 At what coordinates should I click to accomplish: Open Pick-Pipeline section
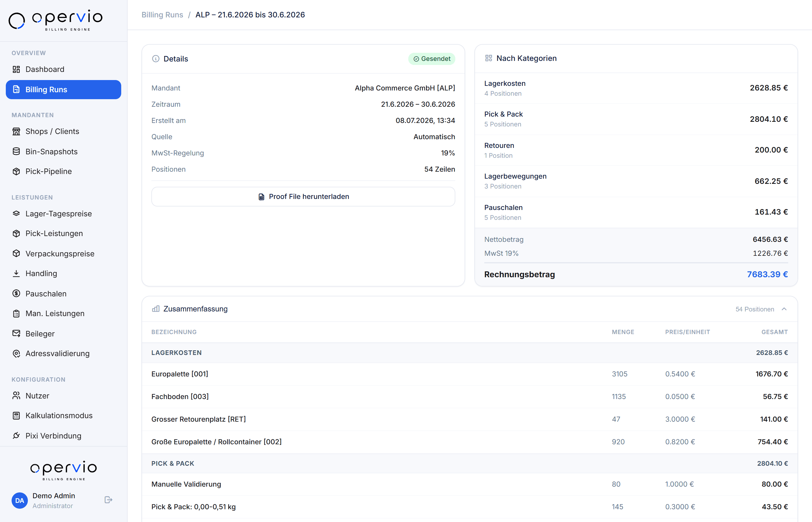[64, 171]
